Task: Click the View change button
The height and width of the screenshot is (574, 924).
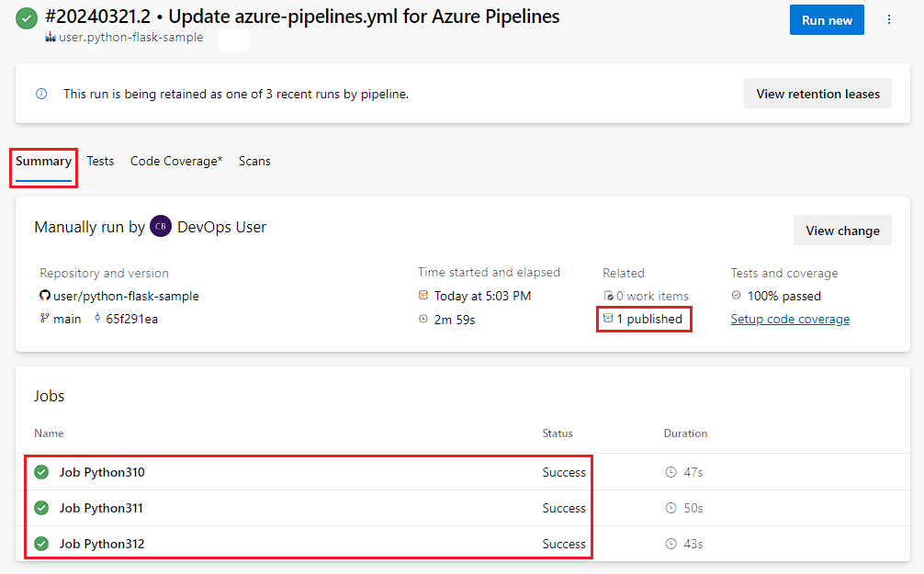Action: (x=842, y=231)
